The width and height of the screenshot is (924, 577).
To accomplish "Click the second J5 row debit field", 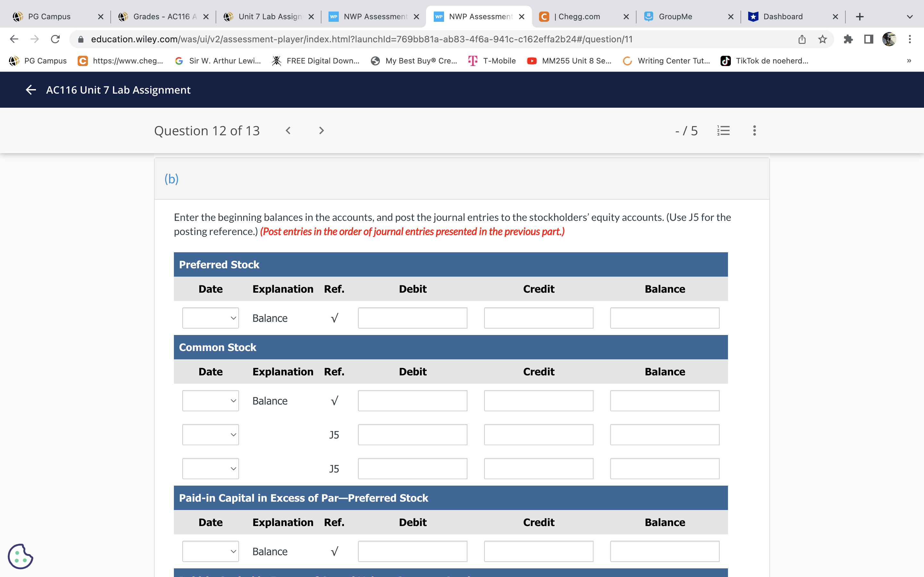I will pos(412,469).
